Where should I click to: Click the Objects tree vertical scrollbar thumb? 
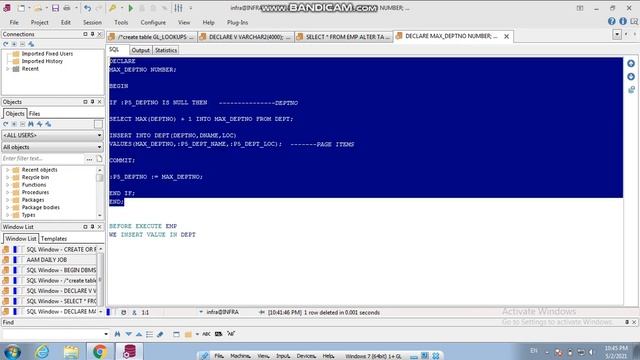click(x=100, y=178)
